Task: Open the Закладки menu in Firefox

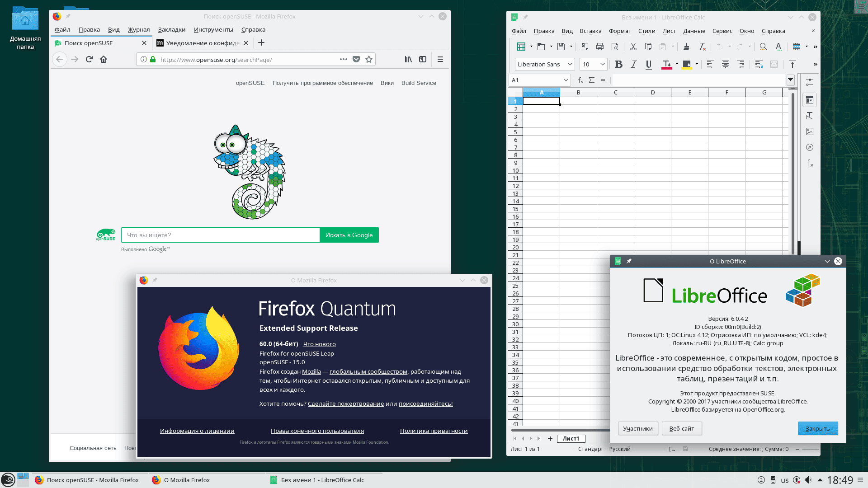Action: coord(172,29)
